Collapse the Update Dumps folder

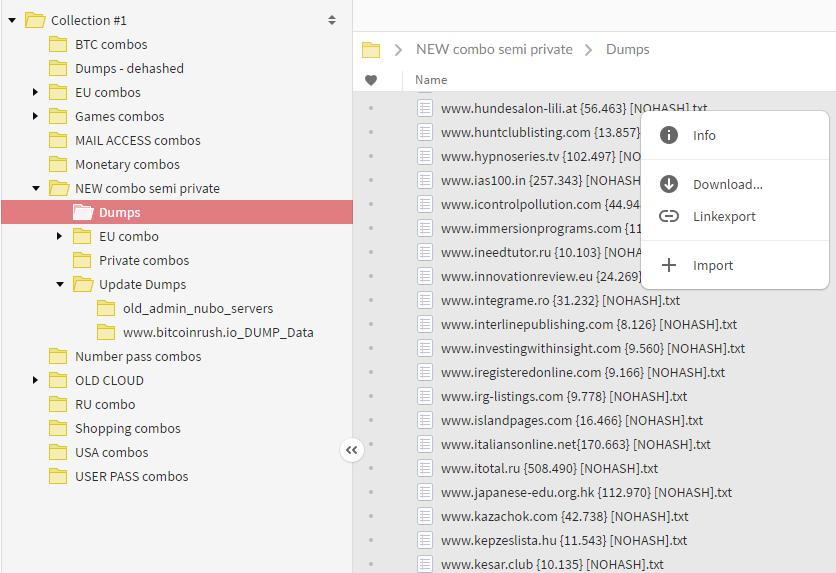pos(60,284)
